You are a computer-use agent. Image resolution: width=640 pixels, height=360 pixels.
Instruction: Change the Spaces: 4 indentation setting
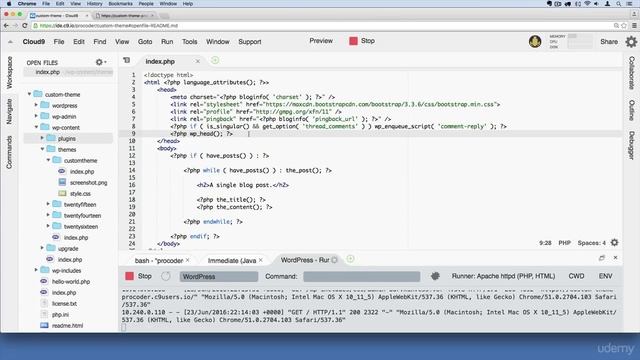[x=591, y=243]
